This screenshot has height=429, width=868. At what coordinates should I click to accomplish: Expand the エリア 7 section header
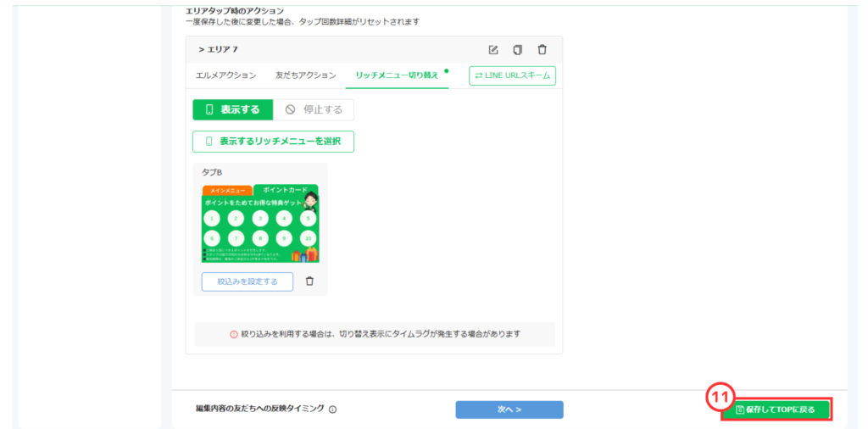(219, 50)
